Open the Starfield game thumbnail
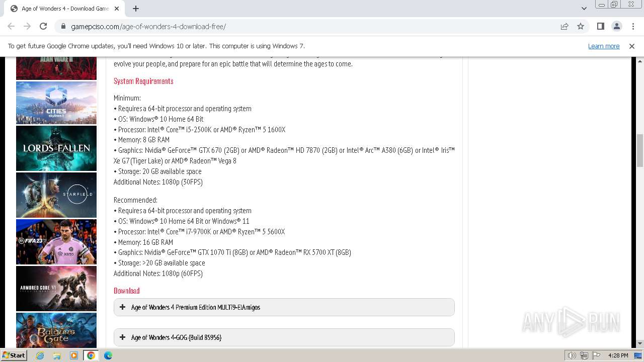This screenshot has width=644, height=362. [x=56, y=195]
